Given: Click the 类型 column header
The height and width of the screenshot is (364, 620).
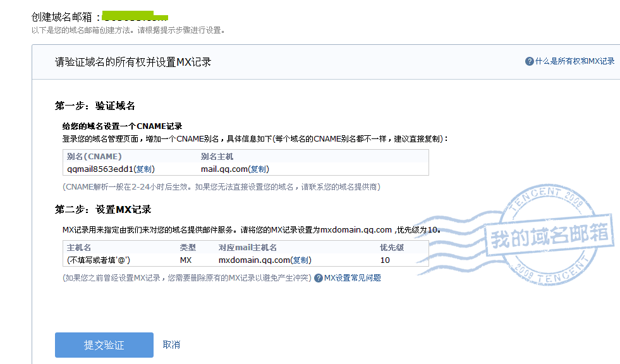Looking at the screenshot, I should [x=188, y=248].
